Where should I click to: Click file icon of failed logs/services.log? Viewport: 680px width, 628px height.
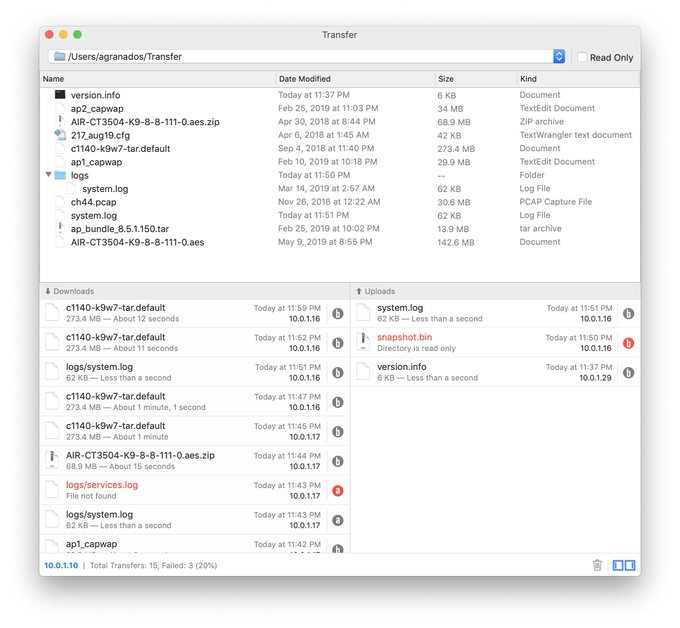[52, 490]
